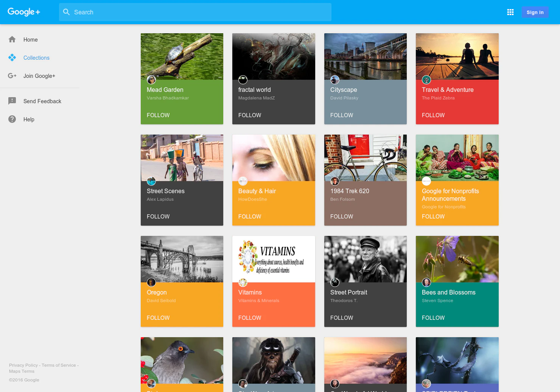Click the Join Google+ G+ icon
This screenshot has width=560, height=392.
coord(12,76)
